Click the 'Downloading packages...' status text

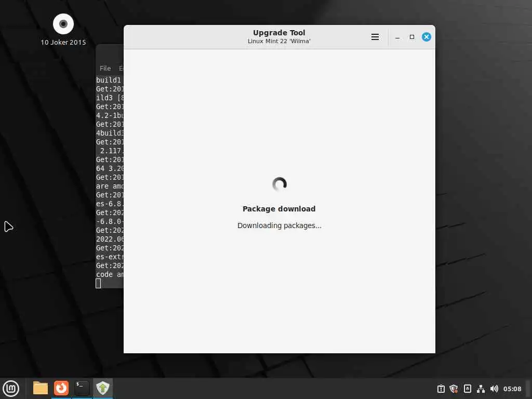[x=279, y=225]
